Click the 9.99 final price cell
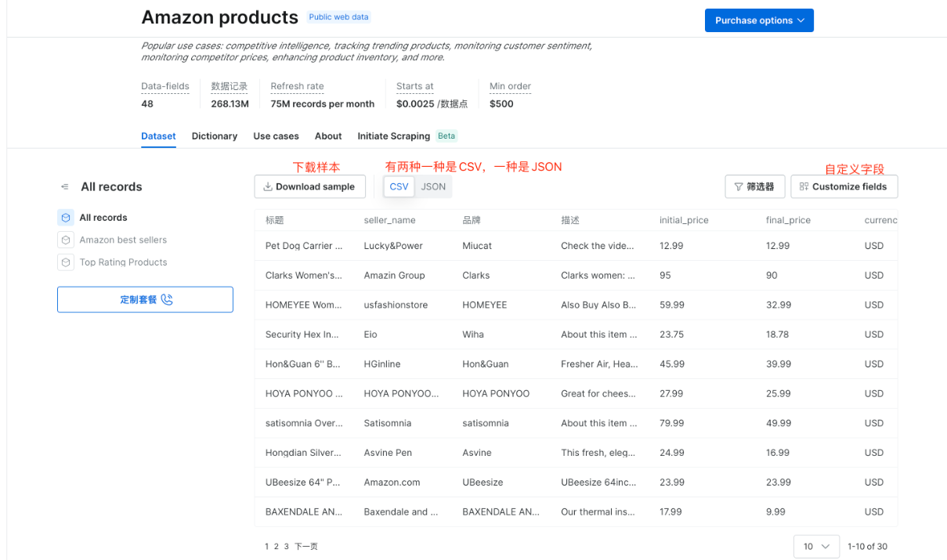The image size is (947, 560). pos(775,512)
